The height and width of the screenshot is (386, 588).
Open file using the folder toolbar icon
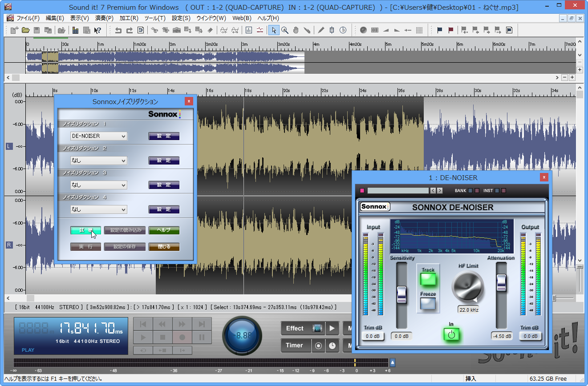pyautogui.click(x=26, y=30)
